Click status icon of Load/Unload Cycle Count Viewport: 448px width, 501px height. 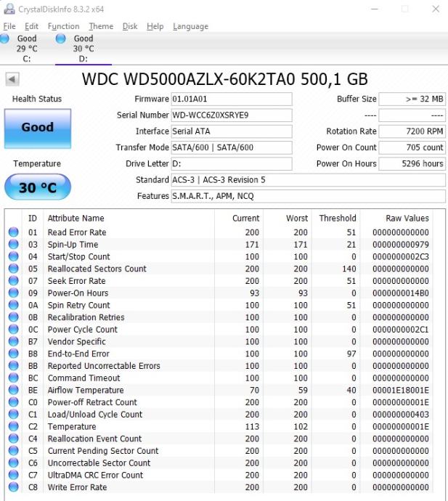13,414
